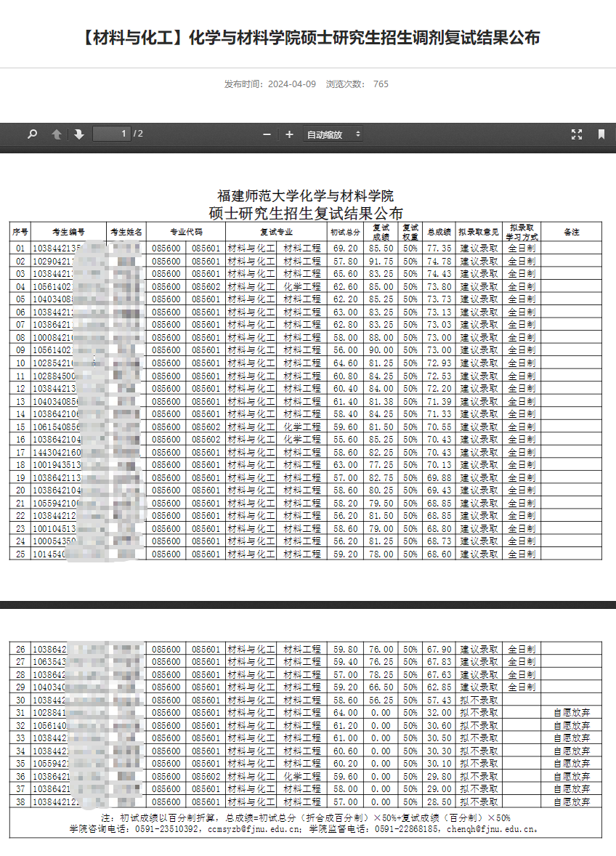Click total score 77.35 in row 01
The image size is (616, 856).
point(439,249)
